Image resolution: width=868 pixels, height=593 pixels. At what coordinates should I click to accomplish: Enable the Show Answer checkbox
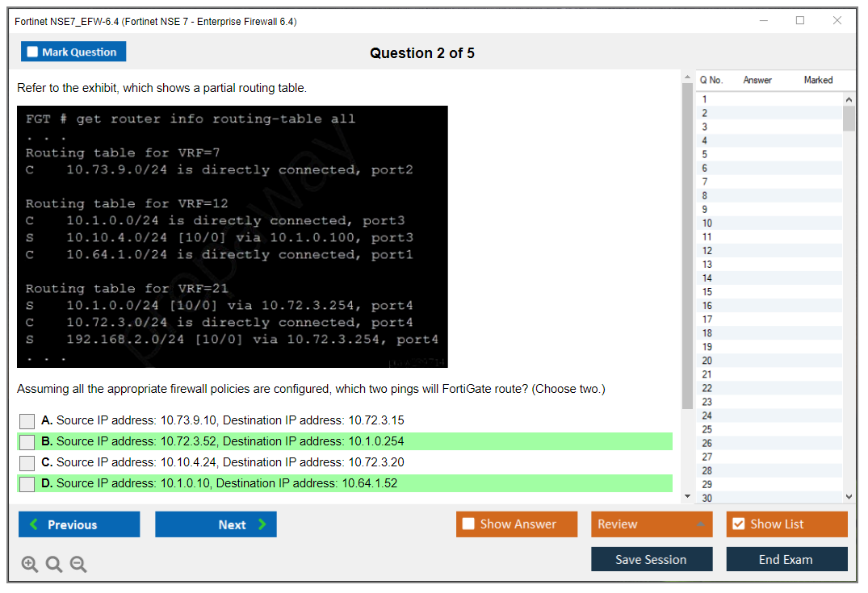tap(469, 524)
